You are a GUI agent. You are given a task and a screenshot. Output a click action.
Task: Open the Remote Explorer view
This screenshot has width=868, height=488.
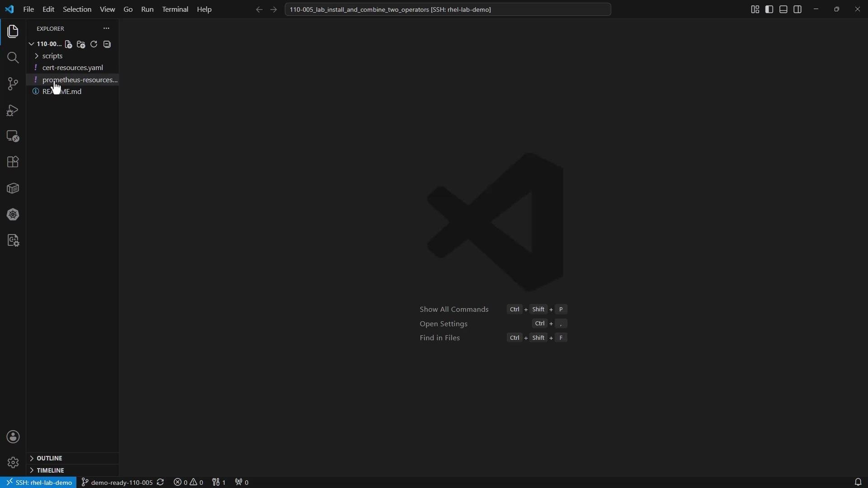point(13,136)
